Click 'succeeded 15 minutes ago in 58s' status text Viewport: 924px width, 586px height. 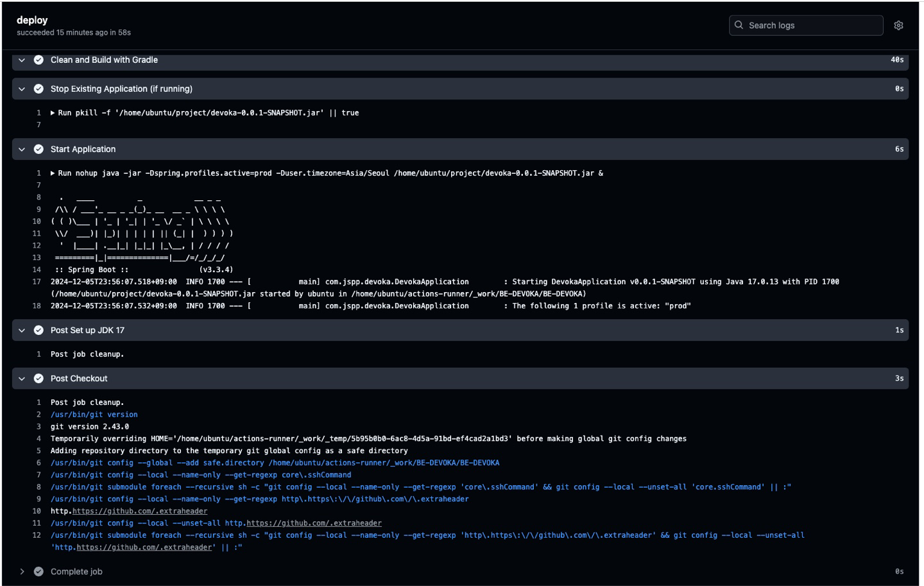(74, 32)
